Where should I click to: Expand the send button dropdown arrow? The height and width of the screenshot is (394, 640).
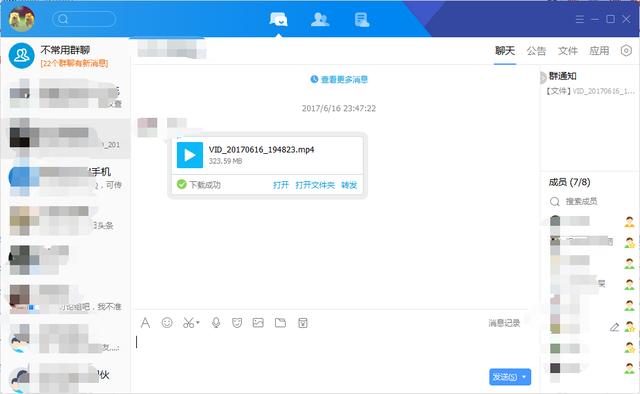pos(524,377)
